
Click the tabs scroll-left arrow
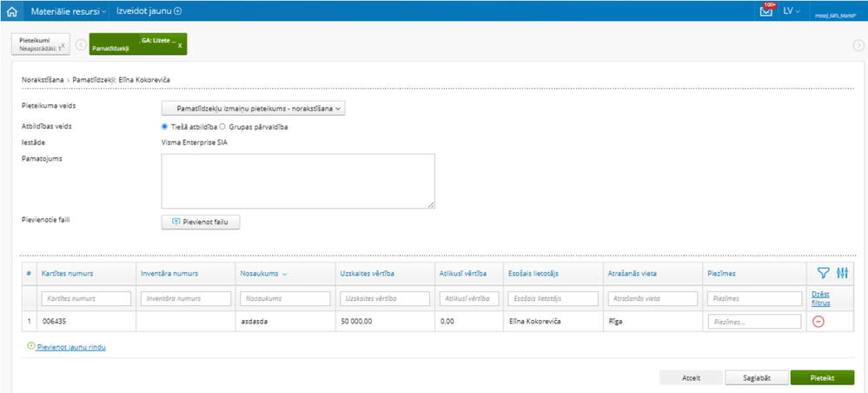click(81, 45)
